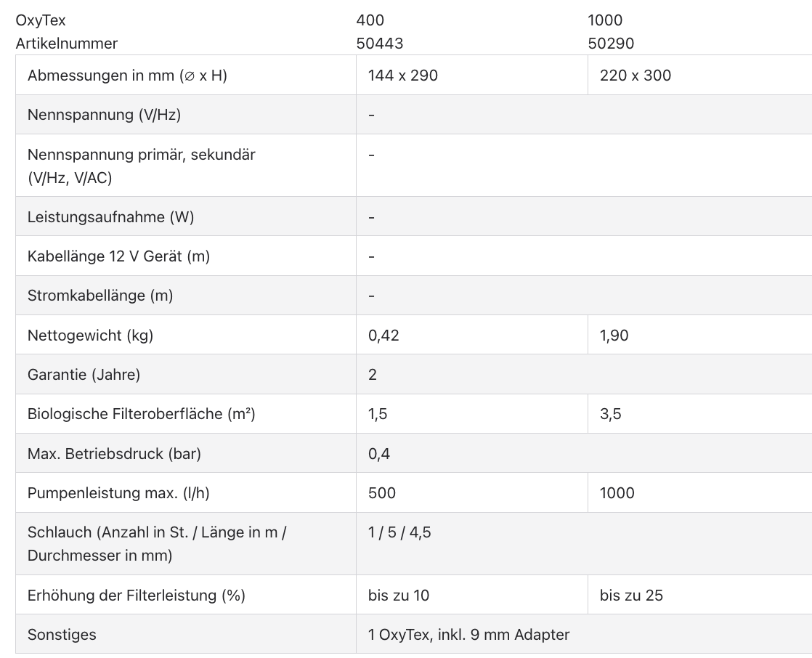This screenshot has width=812, height=658.
Task: Click the Kabellänge 12 V Gerät label
Action: pos(118,256)
